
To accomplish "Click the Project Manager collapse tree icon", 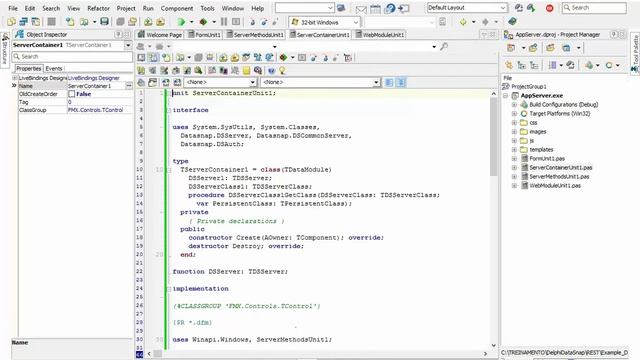I will (x=533, y=65).
